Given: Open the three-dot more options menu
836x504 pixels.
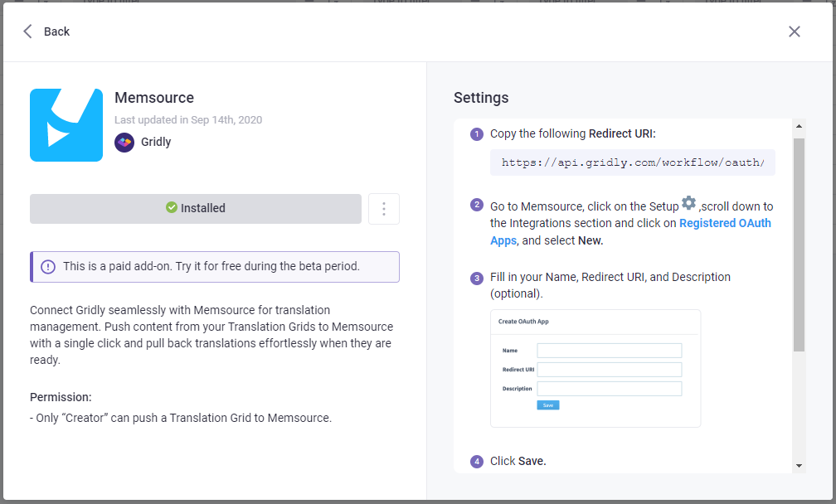Looking at the screenshot, I should 383,209.
